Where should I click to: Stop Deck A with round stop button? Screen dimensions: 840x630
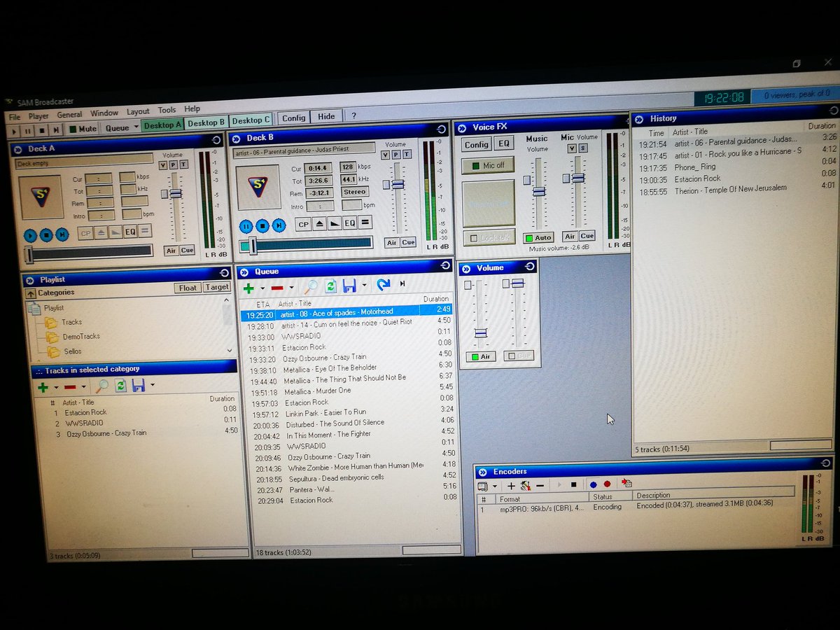click(x=45, y=235)
